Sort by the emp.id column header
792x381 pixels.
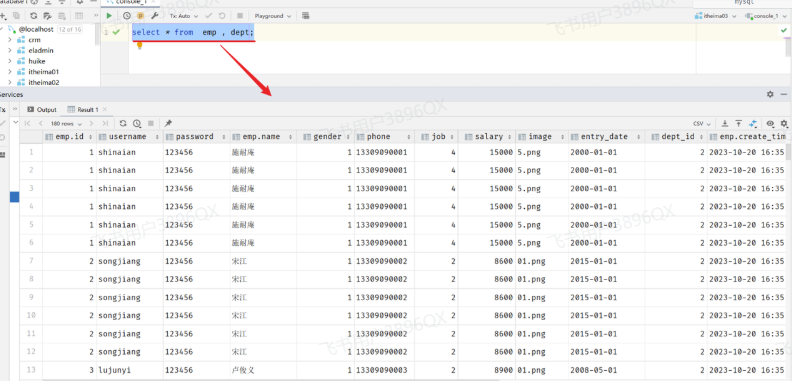coord(70,136)
